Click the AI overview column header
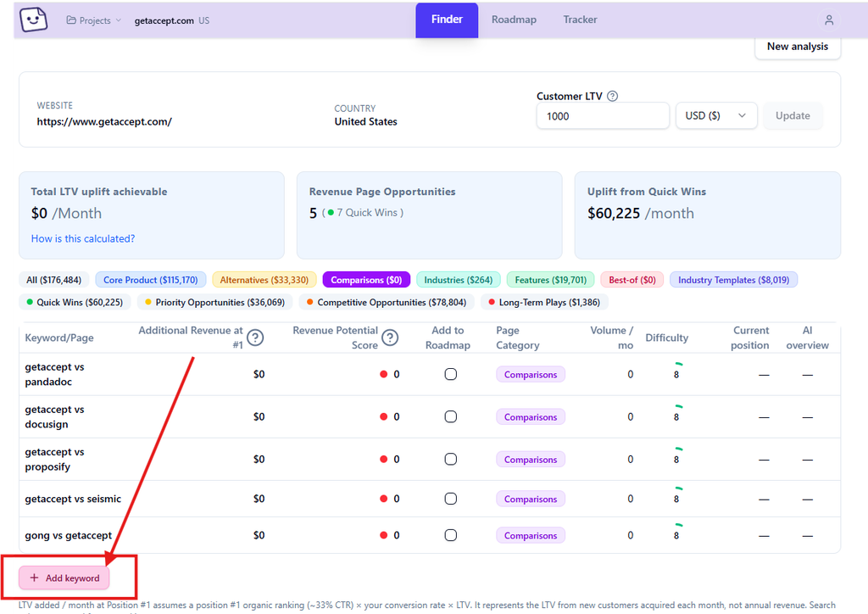 coord(808,338)
